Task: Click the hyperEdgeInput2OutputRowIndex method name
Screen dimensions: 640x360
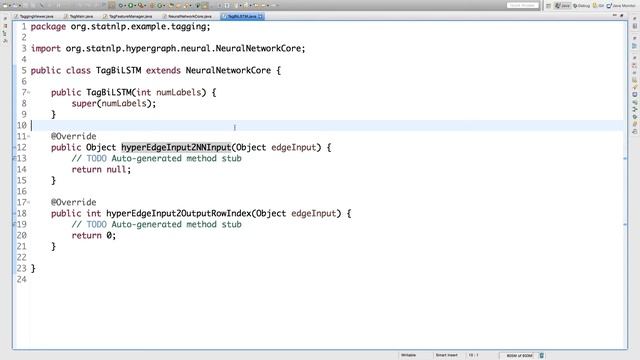Action: point(178,213)
